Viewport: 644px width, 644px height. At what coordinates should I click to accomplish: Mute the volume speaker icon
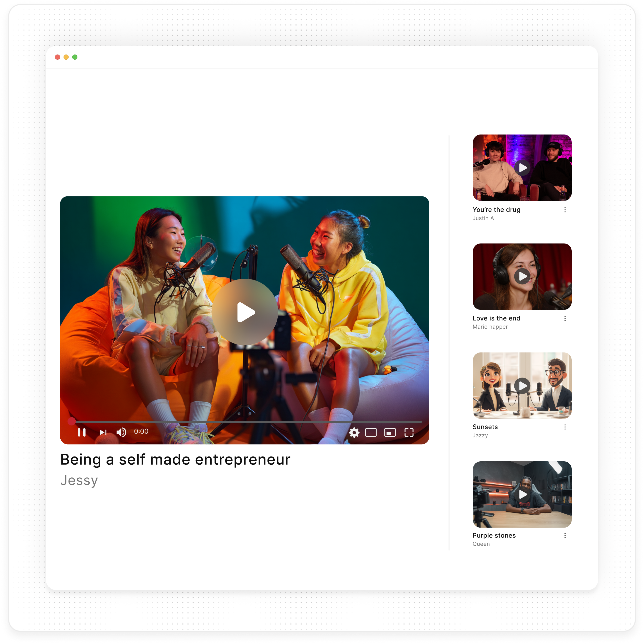coord(121,432)
